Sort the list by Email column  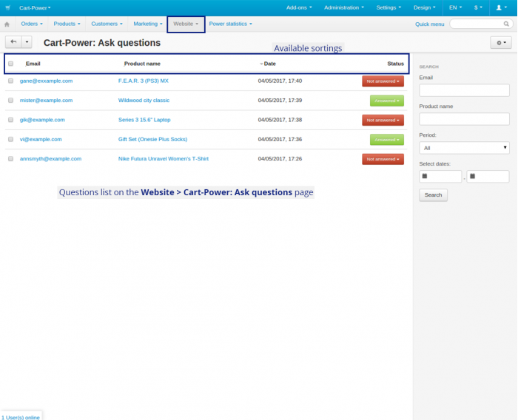[x=33, y=64]
